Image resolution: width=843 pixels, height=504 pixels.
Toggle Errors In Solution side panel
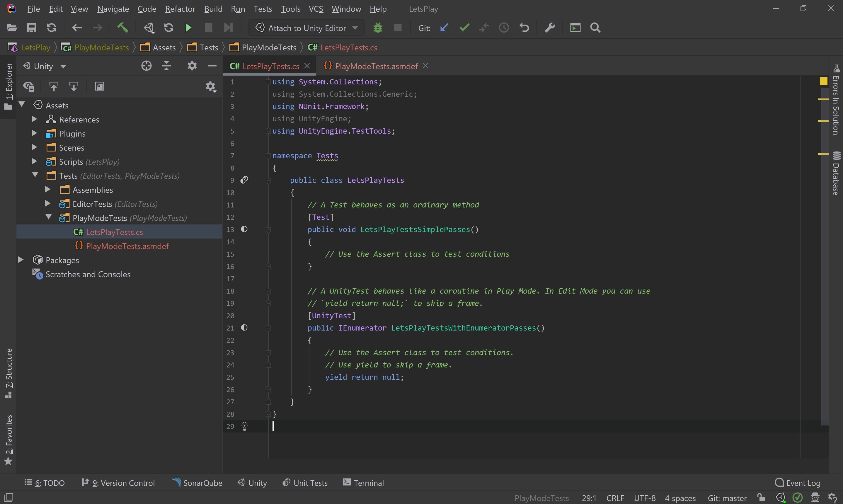tap(836, 100)
